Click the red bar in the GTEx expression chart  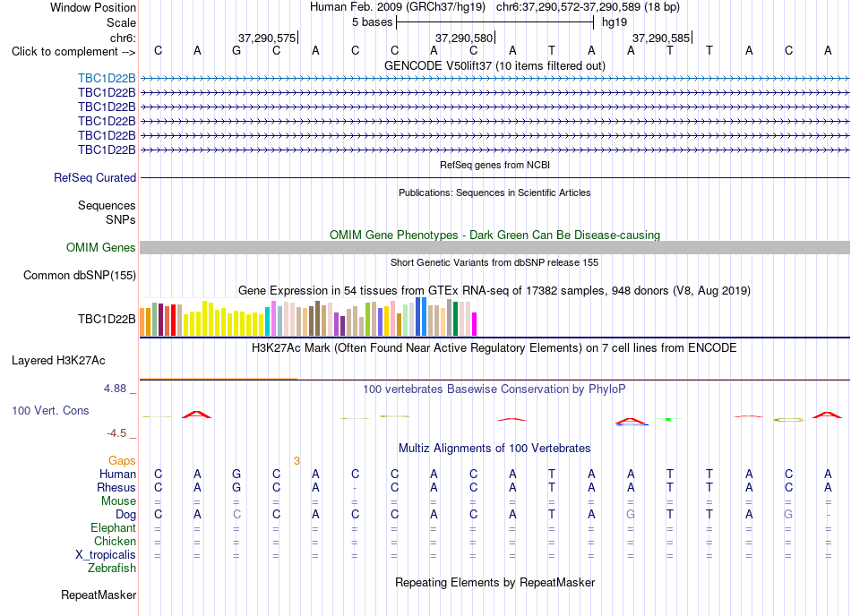(173, 320)
